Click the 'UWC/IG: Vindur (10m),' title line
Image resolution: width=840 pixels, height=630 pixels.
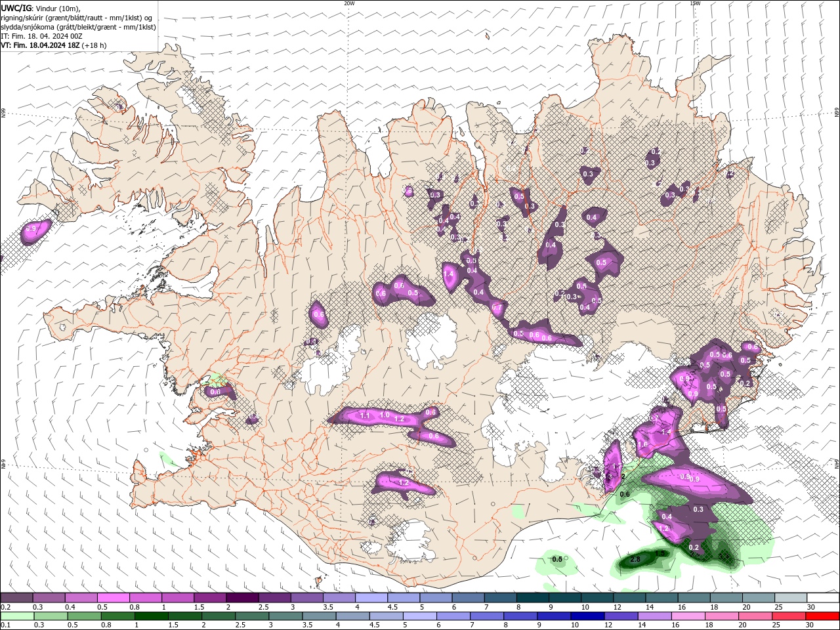40,8
